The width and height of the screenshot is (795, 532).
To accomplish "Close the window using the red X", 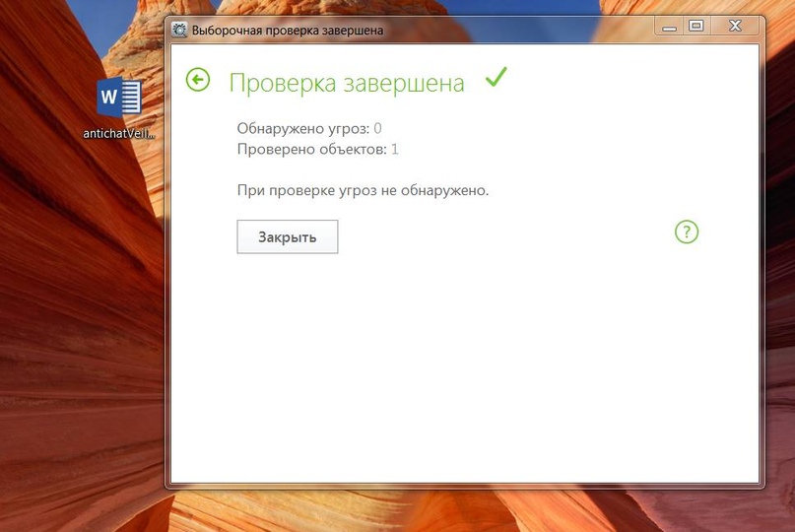I will tap(736, 27).
